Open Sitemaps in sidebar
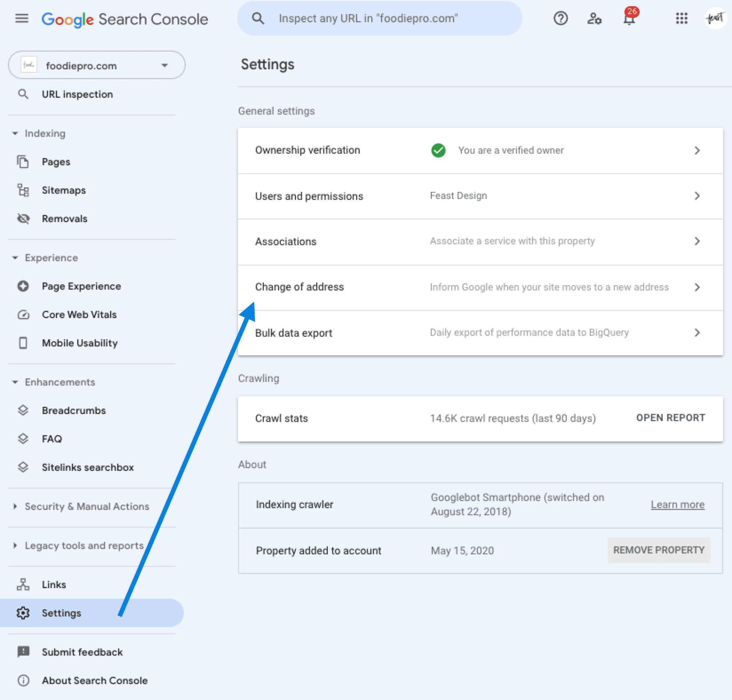 [64, 190]
